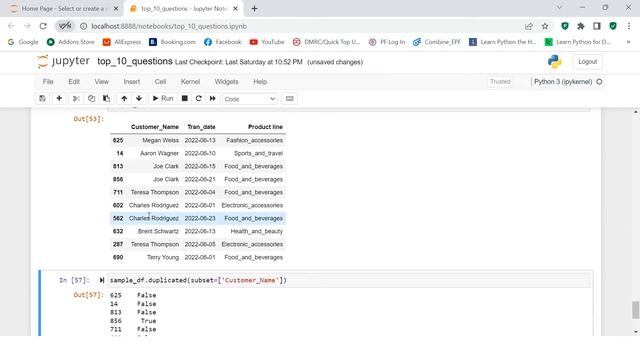Click the localhost address bar
640x360 pixels.
169,26
